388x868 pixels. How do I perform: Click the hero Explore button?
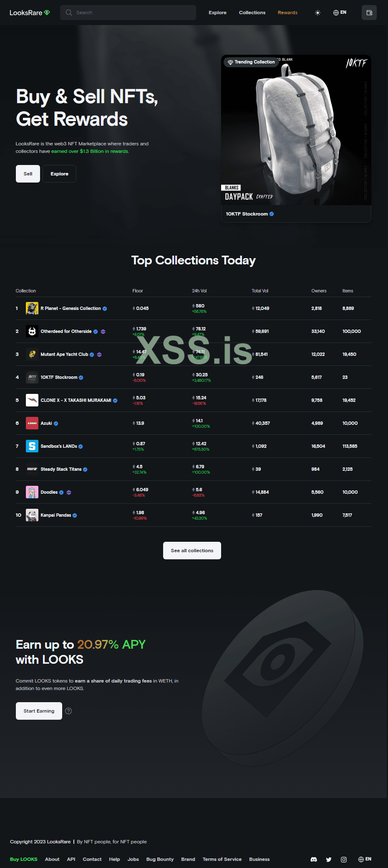(x=59, y=174)
